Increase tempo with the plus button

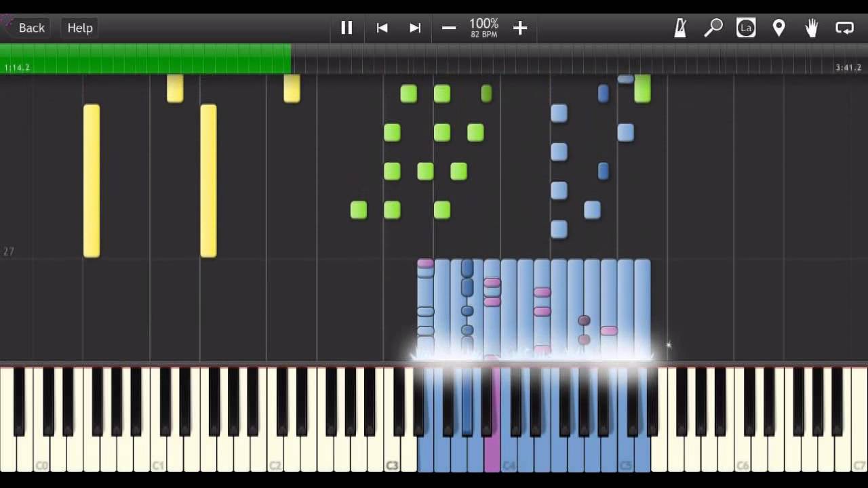520,28
